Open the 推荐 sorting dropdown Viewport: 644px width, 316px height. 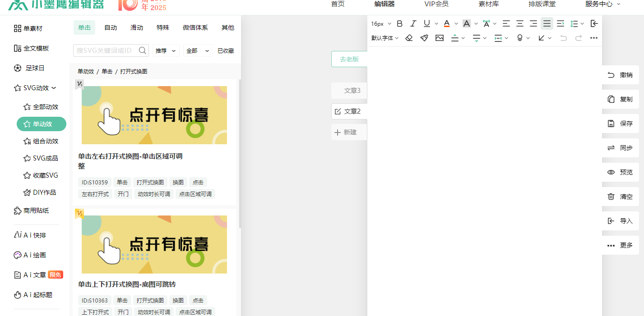[166, 51]
